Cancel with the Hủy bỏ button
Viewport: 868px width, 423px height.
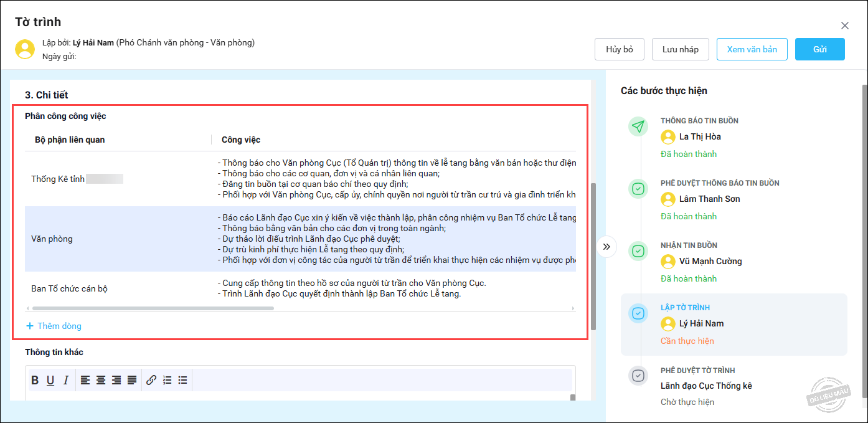(x=619, y=49)
